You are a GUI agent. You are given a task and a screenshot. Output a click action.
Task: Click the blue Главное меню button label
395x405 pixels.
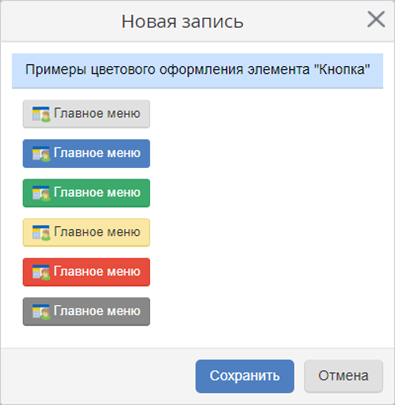(97, 153)
